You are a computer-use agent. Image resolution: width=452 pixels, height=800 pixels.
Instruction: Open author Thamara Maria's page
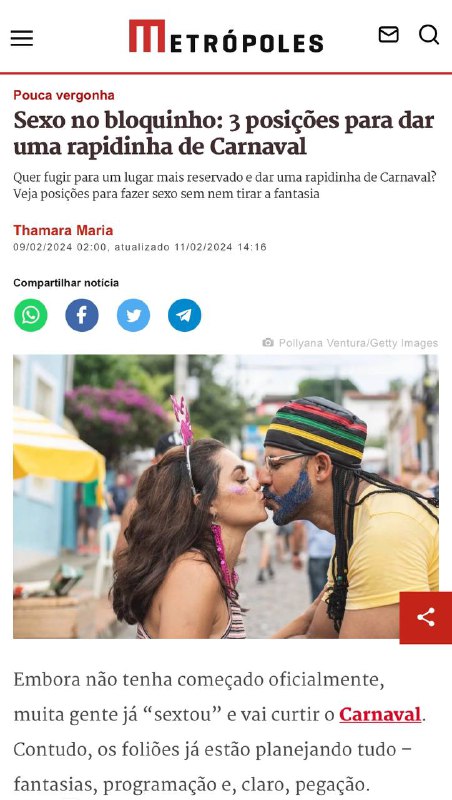tap(63, 230)
